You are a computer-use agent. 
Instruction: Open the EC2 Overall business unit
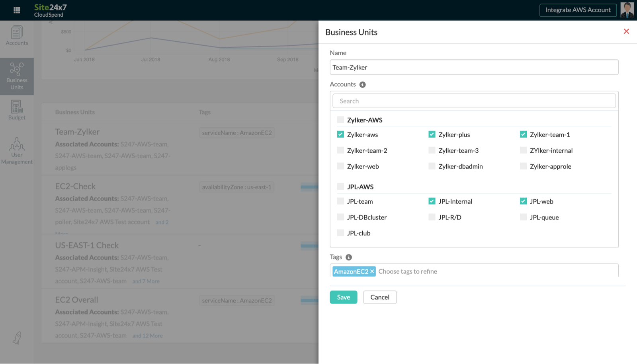(76, 300)
